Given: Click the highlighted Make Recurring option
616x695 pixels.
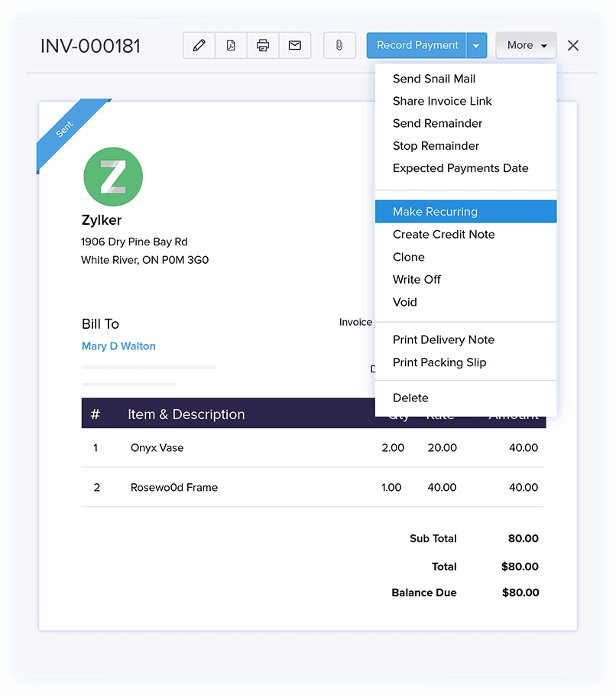Looking at the screenshot, I should coord(434,211).
